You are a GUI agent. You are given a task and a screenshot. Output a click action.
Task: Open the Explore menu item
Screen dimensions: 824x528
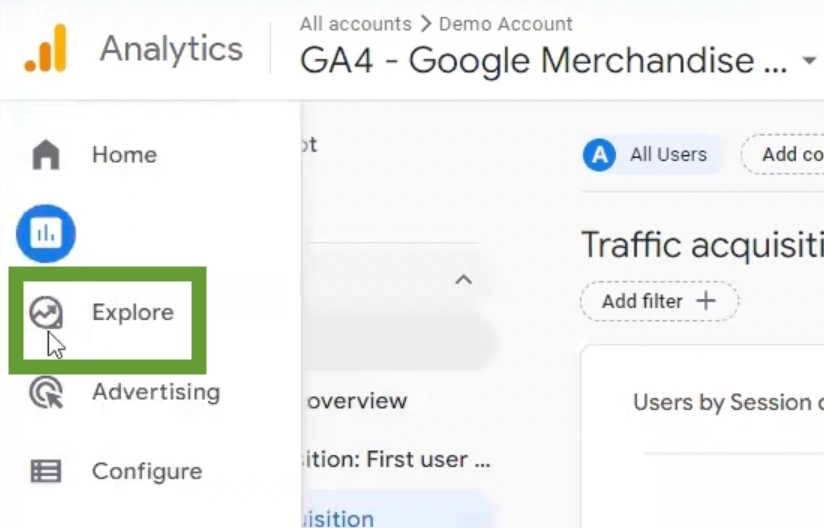point(132,313)
